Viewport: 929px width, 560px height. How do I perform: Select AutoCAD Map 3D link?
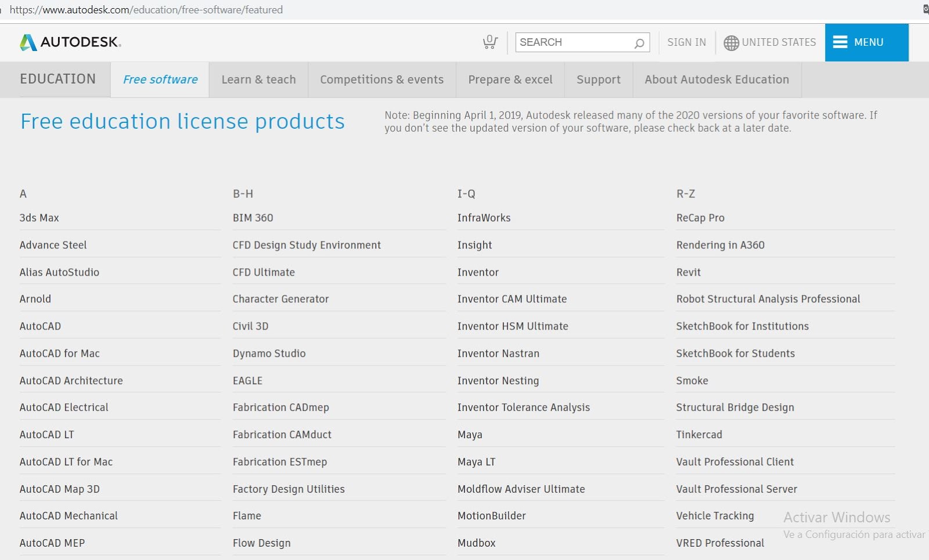pyautogui.click(x=60, y=489)
